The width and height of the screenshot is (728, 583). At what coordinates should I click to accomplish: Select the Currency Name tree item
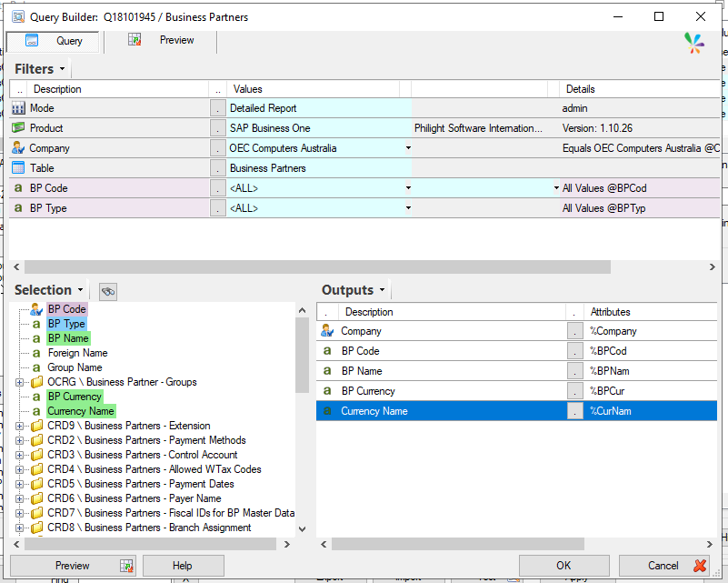point(81,411)
